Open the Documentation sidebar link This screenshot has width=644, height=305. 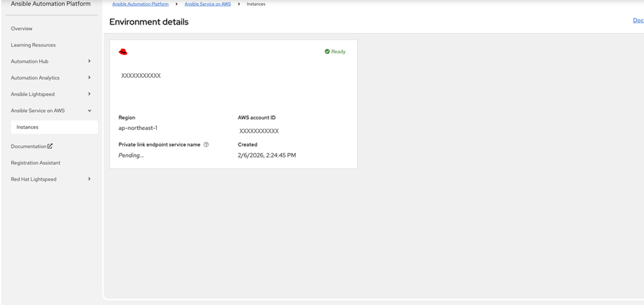pos(28,146)
